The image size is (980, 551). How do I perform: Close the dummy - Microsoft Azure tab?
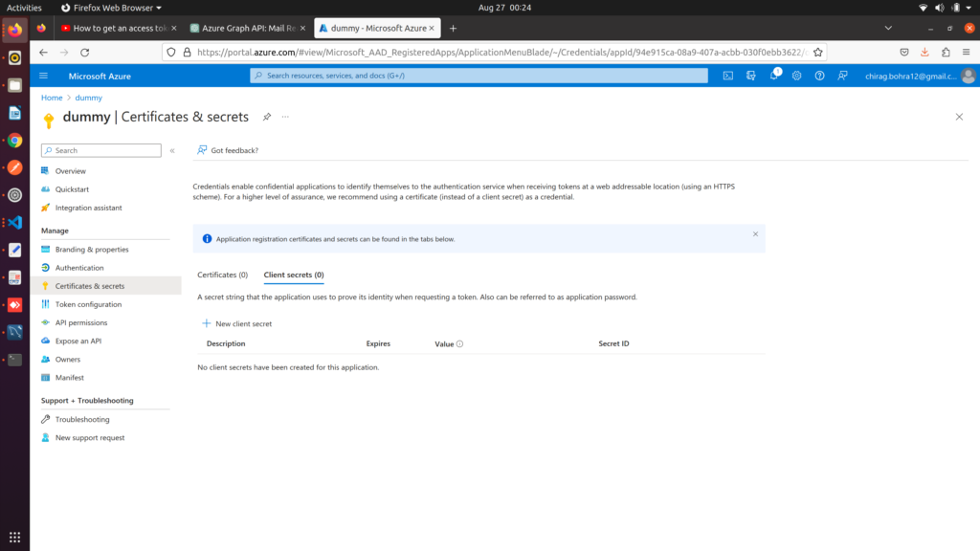432,28
